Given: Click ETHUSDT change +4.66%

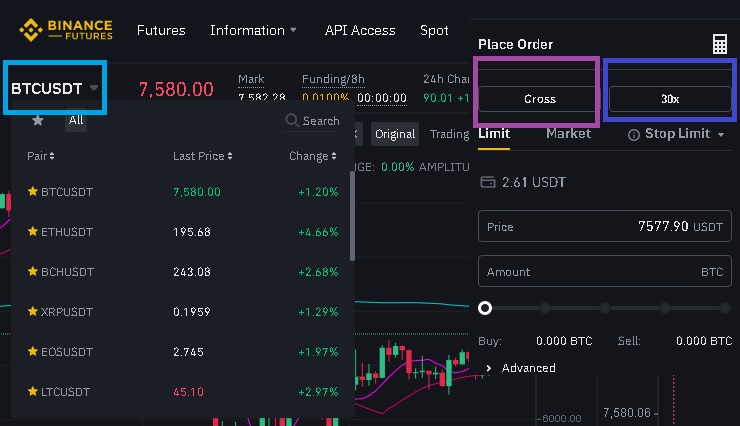Looking at the screenshot, I should click(318, 232).
